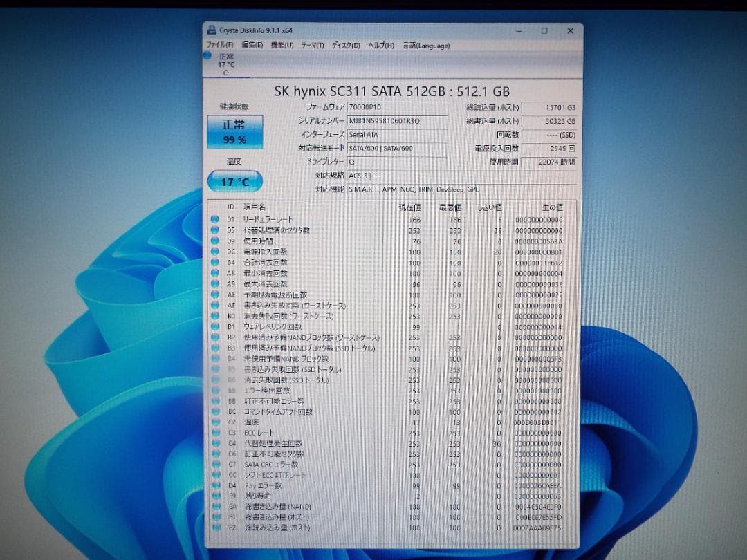Click the 正常 99% health status button
The height and width of the screenshot is (560, 747).
coord(237,131)
